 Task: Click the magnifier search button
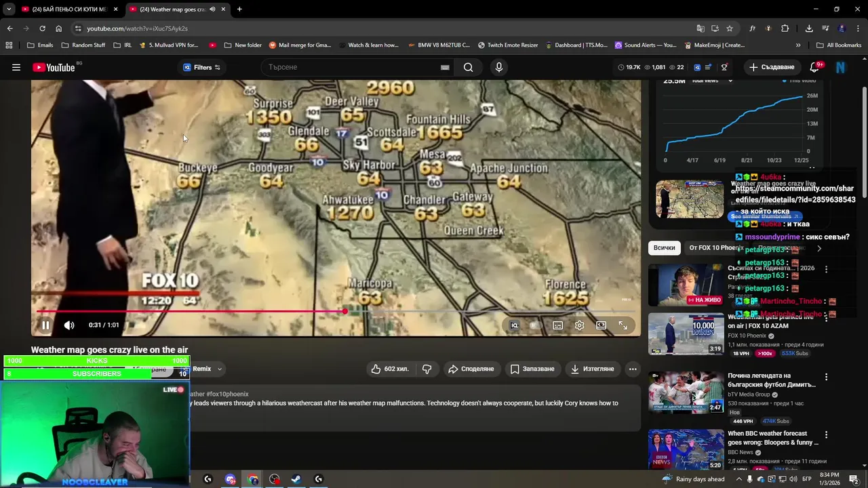point(468,67)
